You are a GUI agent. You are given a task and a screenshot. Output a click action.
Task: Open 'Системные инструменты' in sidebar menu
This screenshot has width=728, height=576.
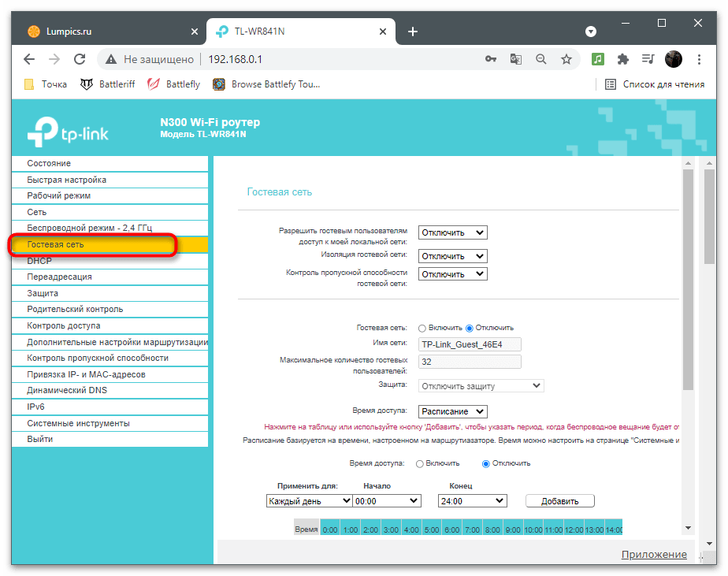(78, 423)
